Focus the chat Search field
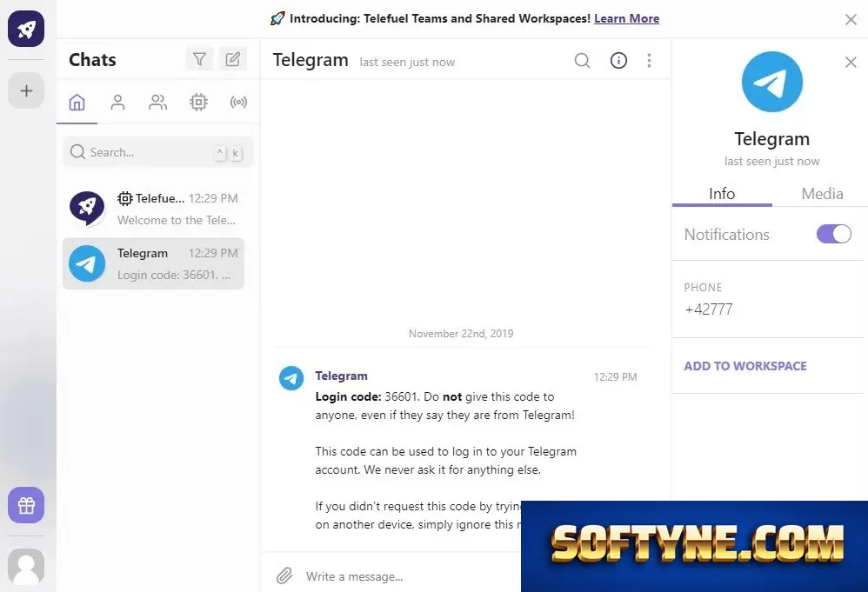 click(x=157, y=152)
